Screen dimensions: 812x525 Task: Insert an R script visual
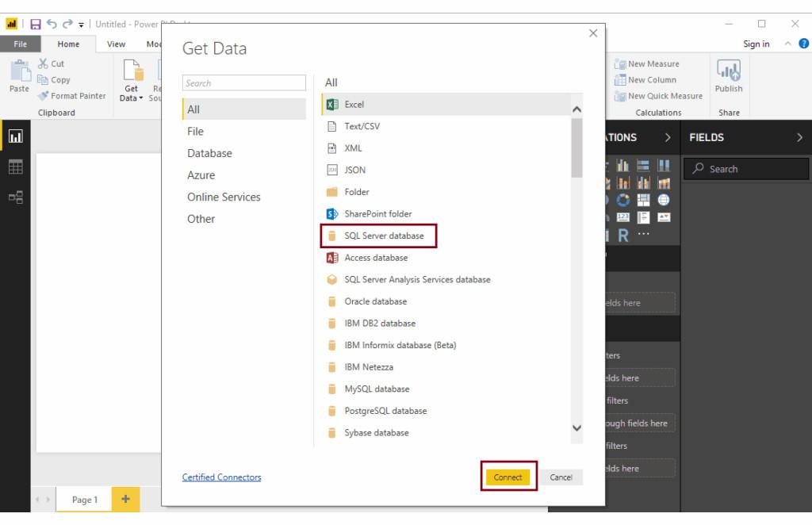coord(624,235)
